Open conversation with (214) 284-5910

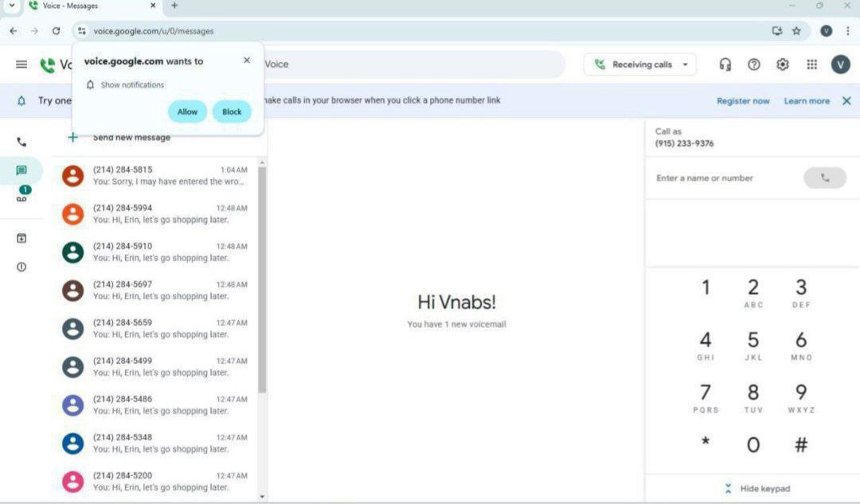click(154, 252)
